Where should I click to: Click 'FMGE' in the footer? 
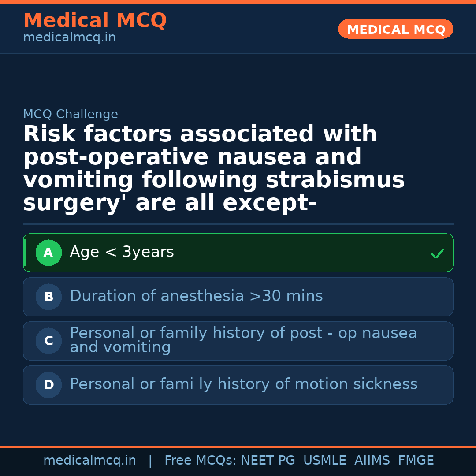point(416,461)
